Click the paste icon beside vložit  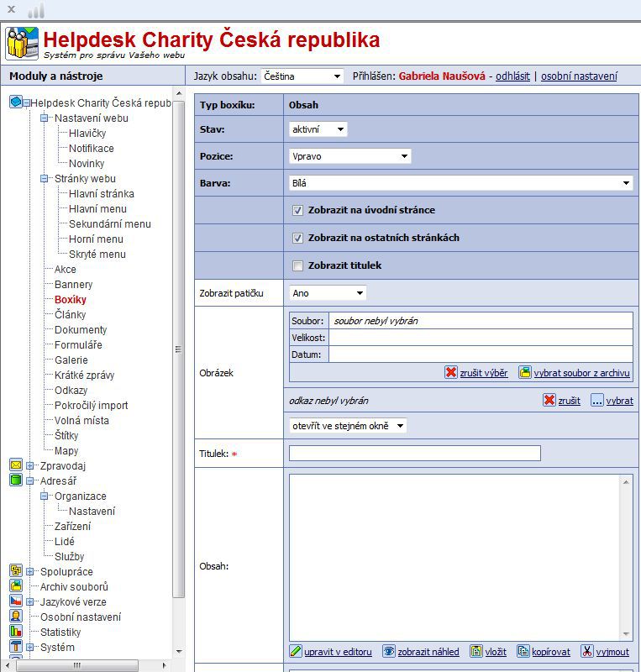[x=476, y=652]
